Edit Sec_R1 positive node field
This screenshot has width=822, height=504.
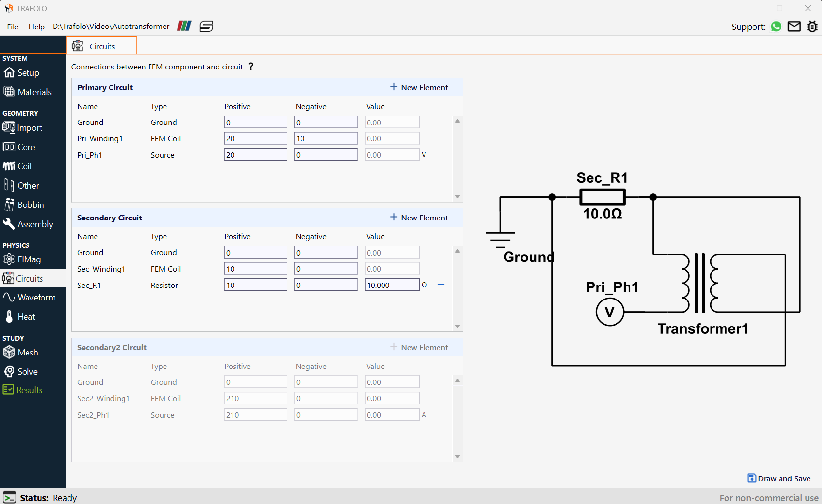pos(256,285)
